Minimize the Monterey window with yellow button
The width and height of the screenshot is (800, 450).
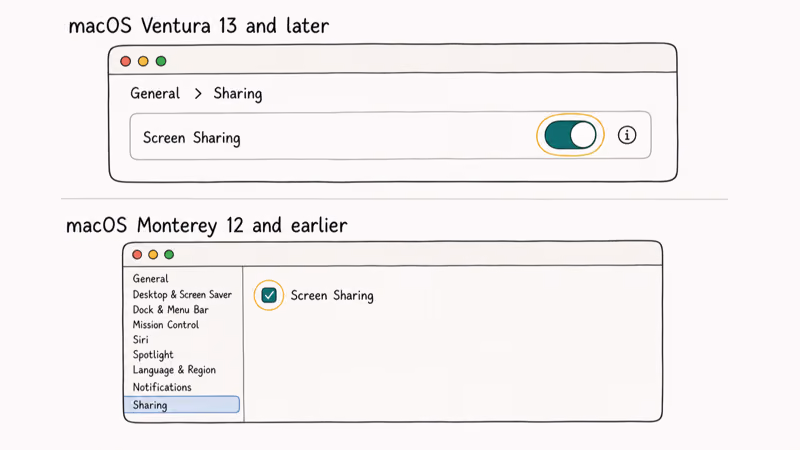click(153, 255)
